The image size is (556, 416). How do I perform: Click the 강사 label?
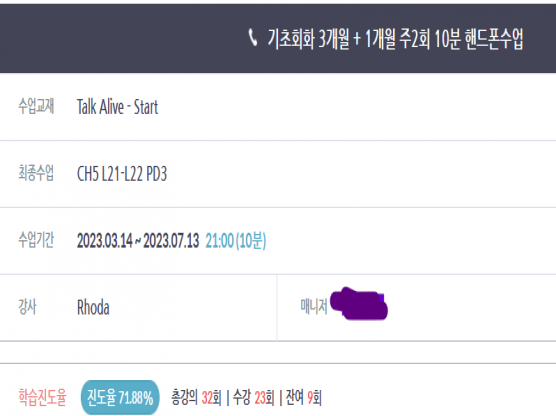(27, 307)
